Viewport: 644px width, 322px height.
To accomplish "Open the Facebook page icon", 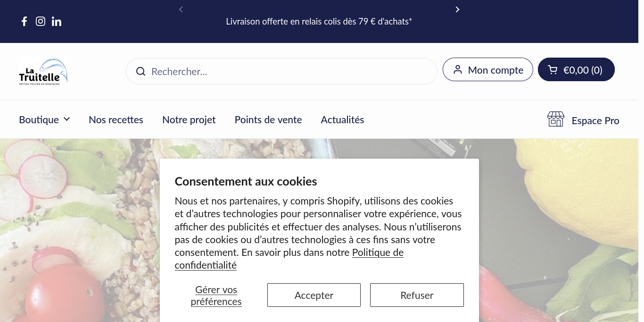I will coord(24,21).
